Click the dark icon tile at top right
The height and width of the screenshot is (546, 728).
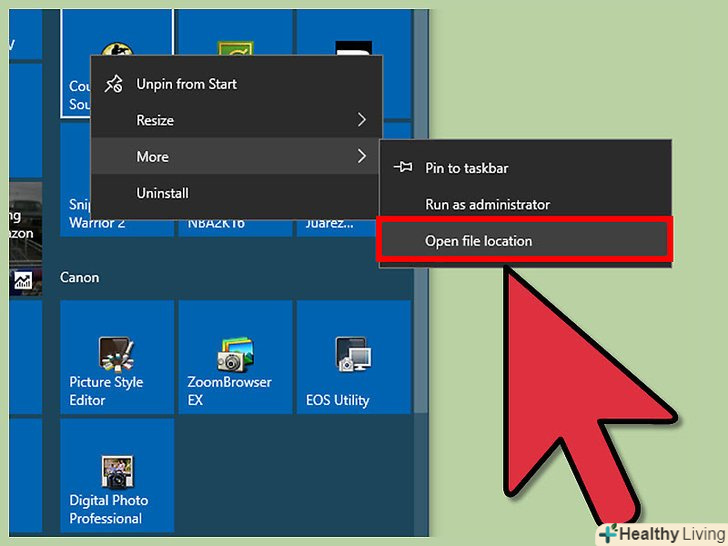pyautogui.click(x=353, y=48)
